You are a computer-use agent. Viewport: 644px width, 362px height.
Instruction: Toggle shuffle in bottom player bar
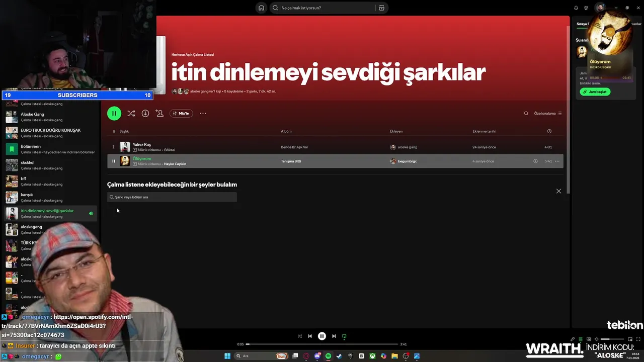tap(300, 336)
